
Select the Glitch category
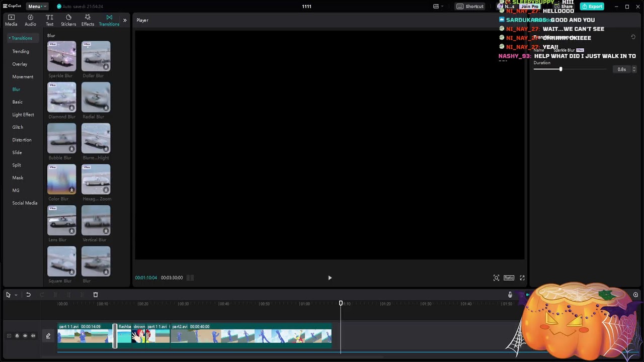(18, 127)
